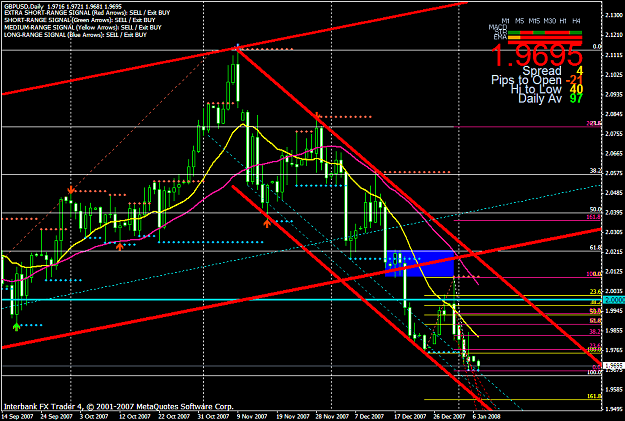Click the 22 Oct 2007 date label

tap(173, 417)
